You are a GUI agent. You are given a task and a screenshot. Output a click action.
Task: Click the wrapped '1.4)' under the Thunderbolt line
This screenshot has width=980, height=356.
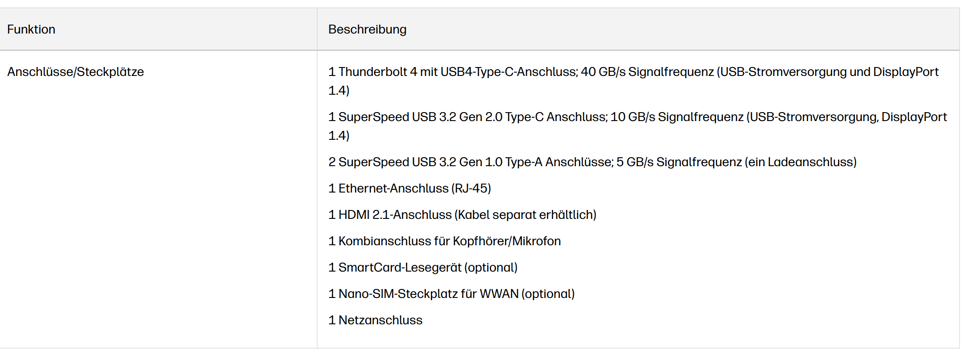pyautogui.click(x=339, y=91)
